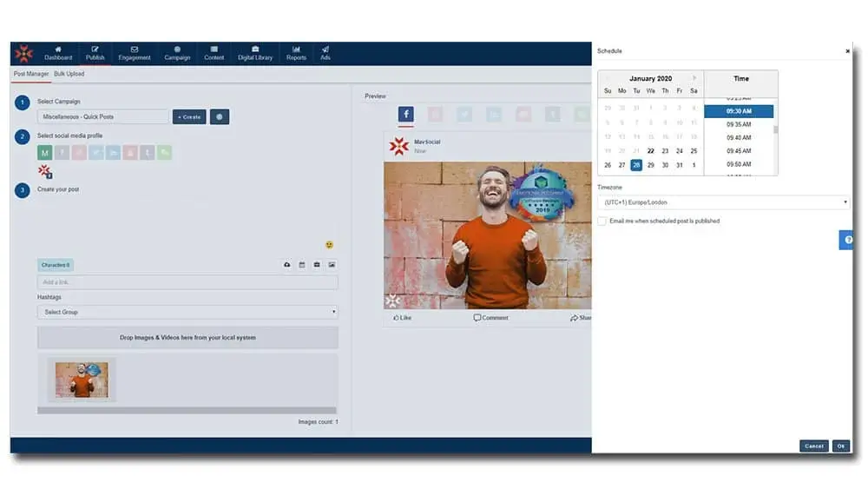The width and height of the screenshot is (868, 489).
Task: Open the Miscellaneous - Quick Posts campaign selector
Action: point(103,117)
